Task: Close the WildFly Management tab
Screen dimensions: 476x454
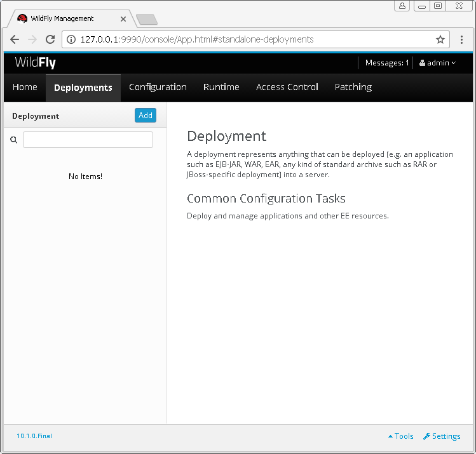Action: pyautogui.click(x=123, y=19)
